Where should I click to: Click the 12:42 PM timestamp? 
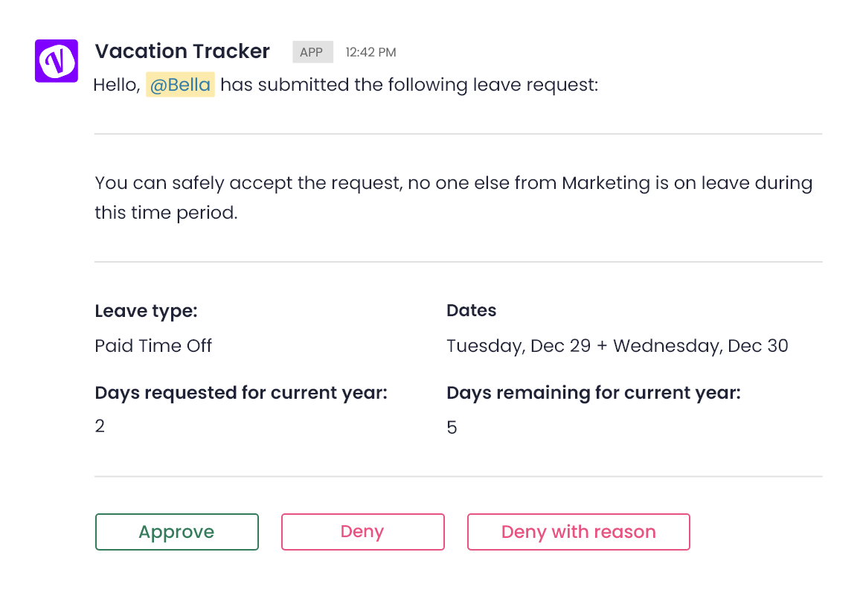(370, 52)
